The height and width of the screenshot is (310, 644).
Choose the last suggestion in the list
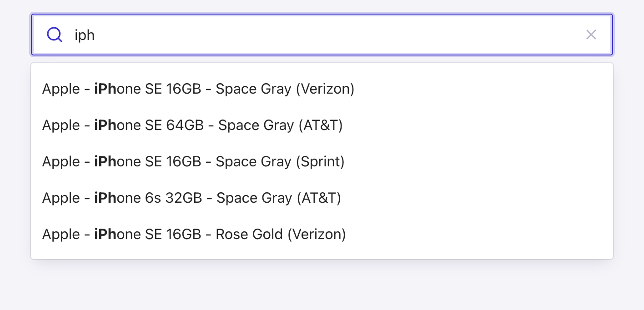[x=194, y=234]
